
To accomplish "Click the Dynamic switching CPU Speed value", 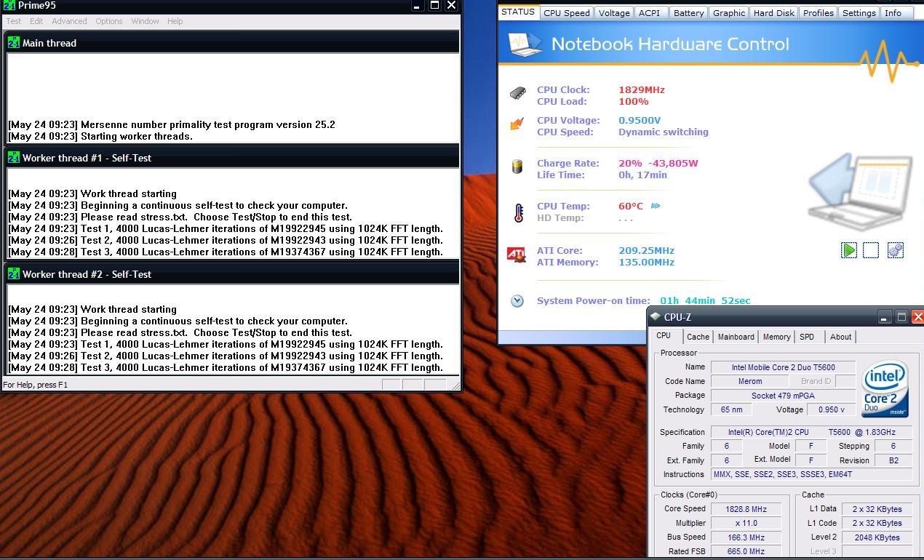I will [x=664, y=132].
